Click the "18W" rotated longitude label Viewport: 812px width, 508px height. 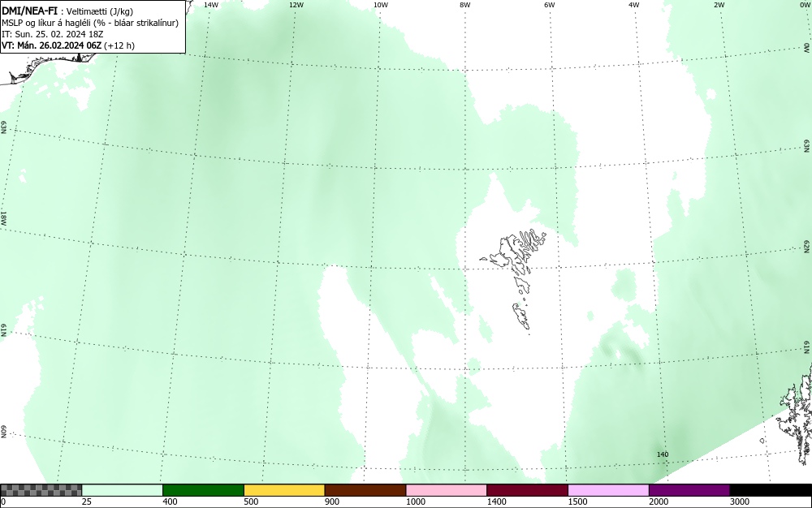pos(3,217)
